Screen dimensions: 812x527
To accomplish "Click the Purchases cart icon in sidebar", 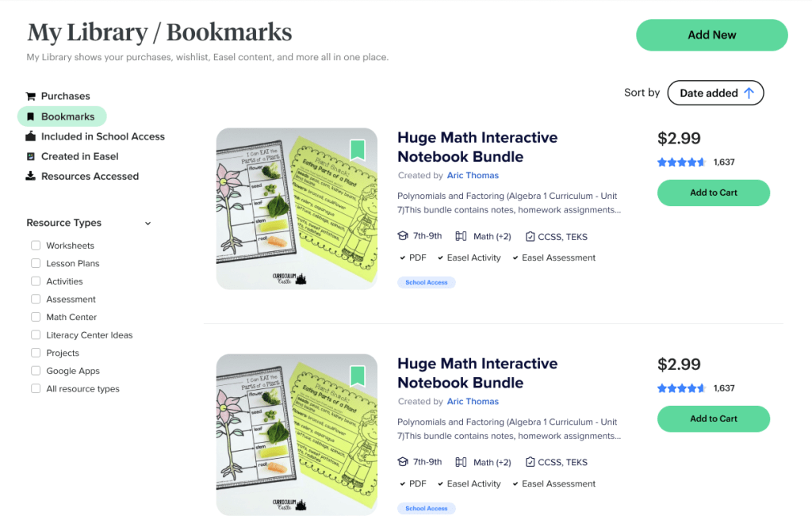I will [x=31, y=96].
